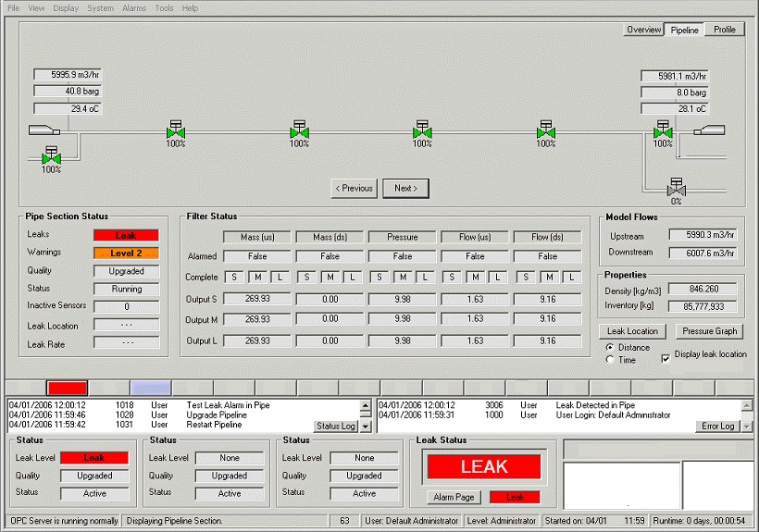Click the Alarm Page button

pos(454,497)
